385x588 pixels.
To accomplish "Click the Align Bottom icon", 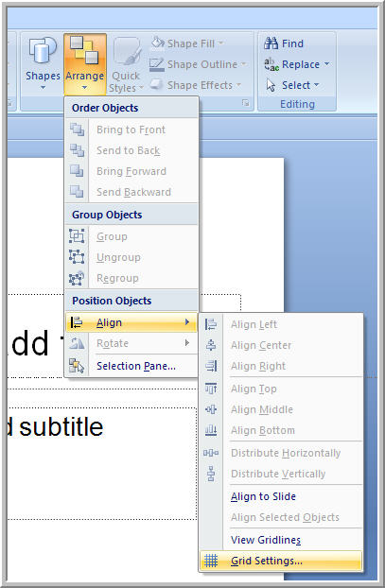I will (211, 430).
